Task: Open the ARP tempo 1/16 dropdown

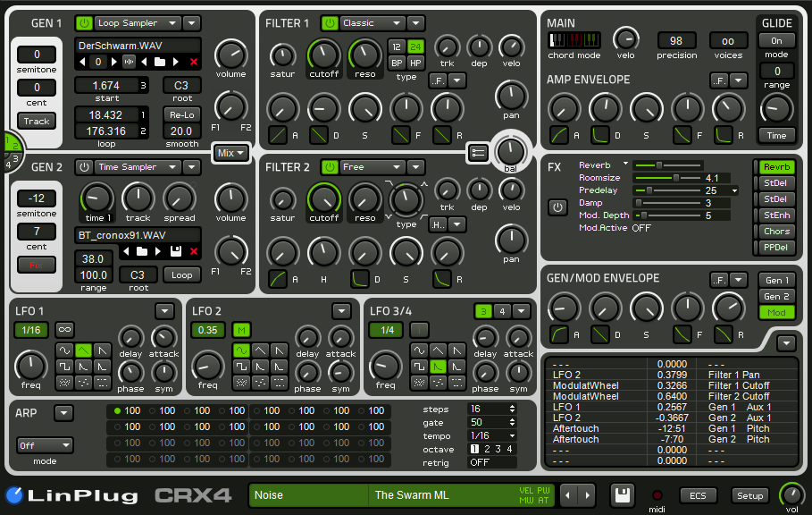Action: click(492, 435)
